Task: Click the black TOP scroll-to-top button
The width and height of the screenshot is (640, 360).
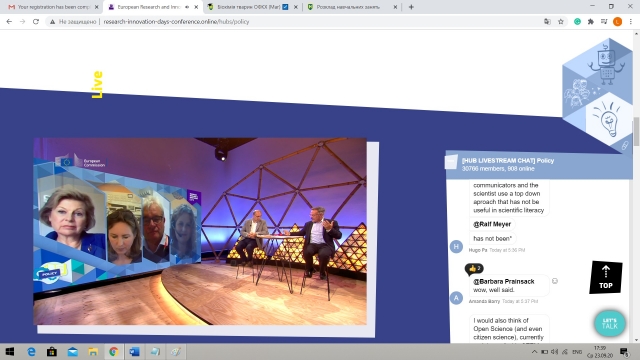Action: 606,278
